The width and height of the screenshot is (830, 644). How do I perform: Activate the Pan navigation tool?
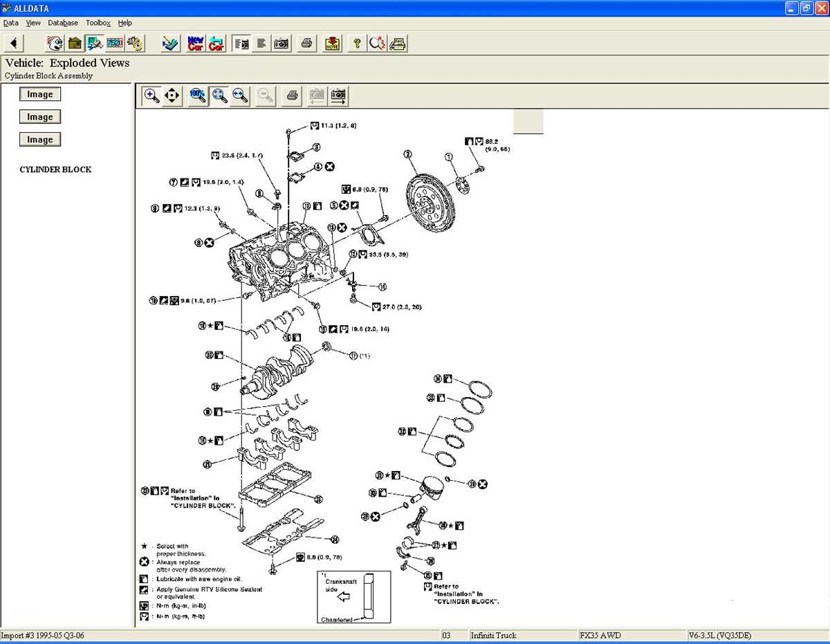pyautogui.click(x=171, y=95)
